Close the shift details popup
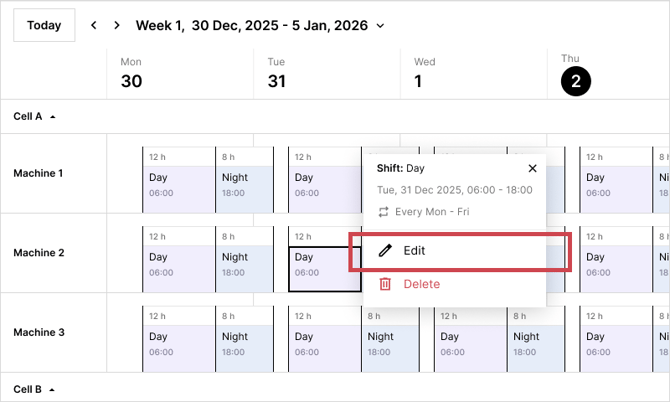The image size is (670, 402). click(532, 169)
